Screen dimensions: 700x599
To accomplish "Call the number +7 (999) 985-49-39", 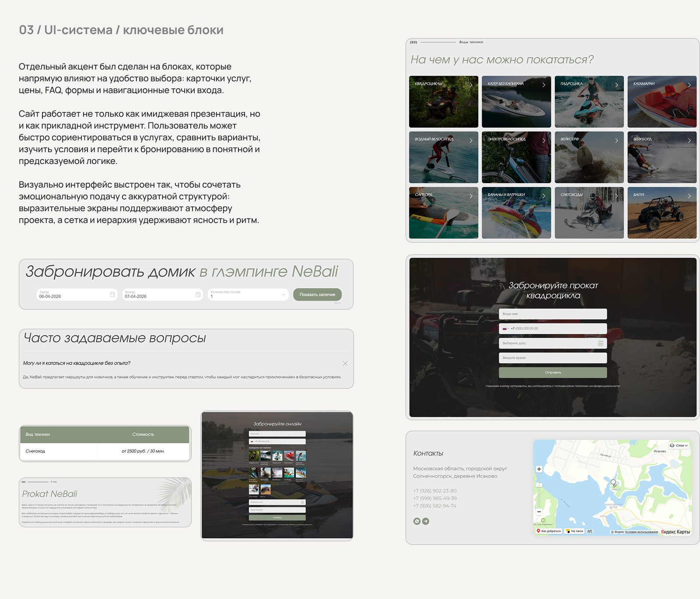I will pyautogui.click(x=435, y=498).
